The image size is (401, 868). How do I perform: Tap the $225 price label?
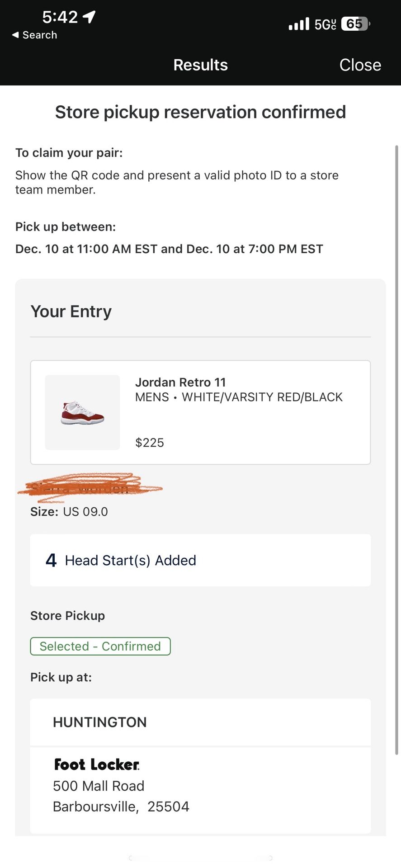tap(150, 443)
